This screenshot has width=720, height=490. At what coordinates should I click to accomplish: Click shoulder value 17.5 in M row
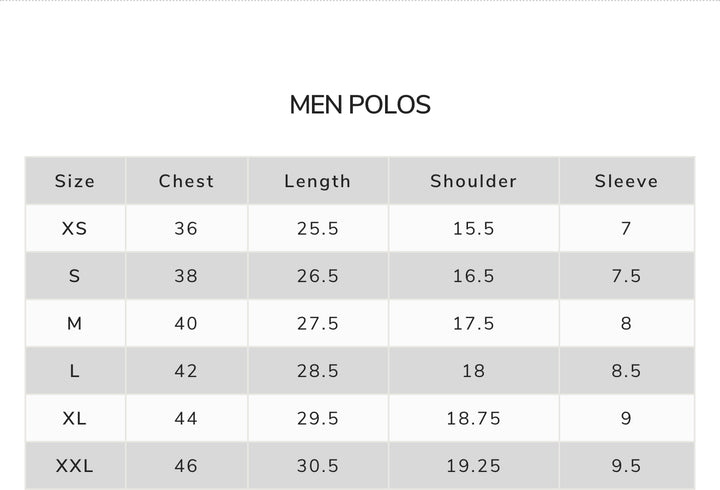pyautogui.click(x=474, y=323)
